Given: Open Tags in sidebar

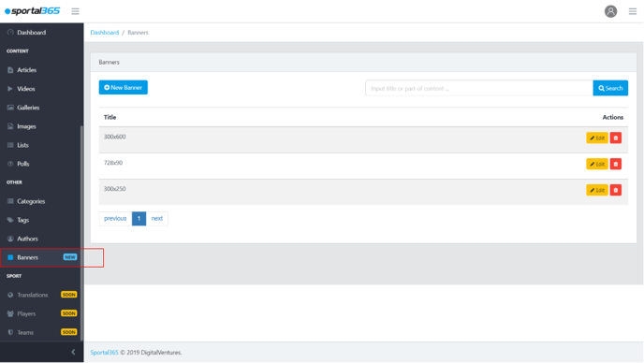Looking at the screenshot, I should (41, 220).
